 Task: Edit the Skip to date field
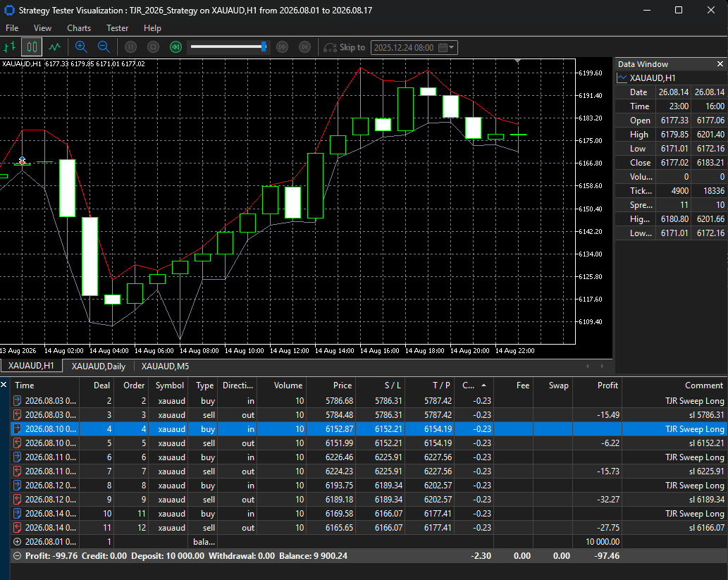tap(404, 47)
